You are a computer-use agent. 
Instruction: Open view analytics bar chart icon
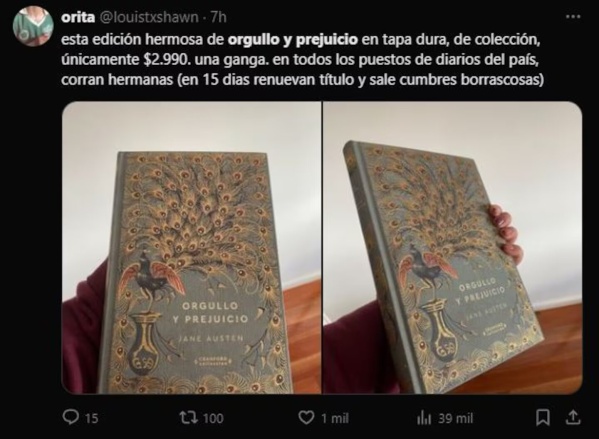[x=424, y=418]
